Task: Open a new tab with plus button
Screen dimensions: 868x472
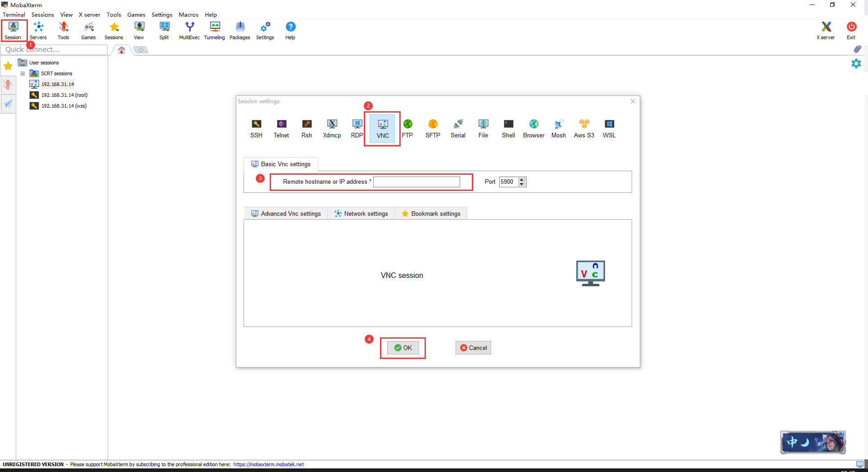Action: click(x=141, y=50)
